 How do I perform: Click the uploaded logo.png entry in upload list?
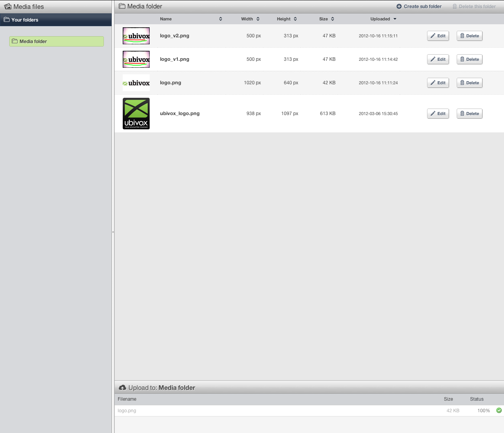pyautogui.click(x=127, y=411)
